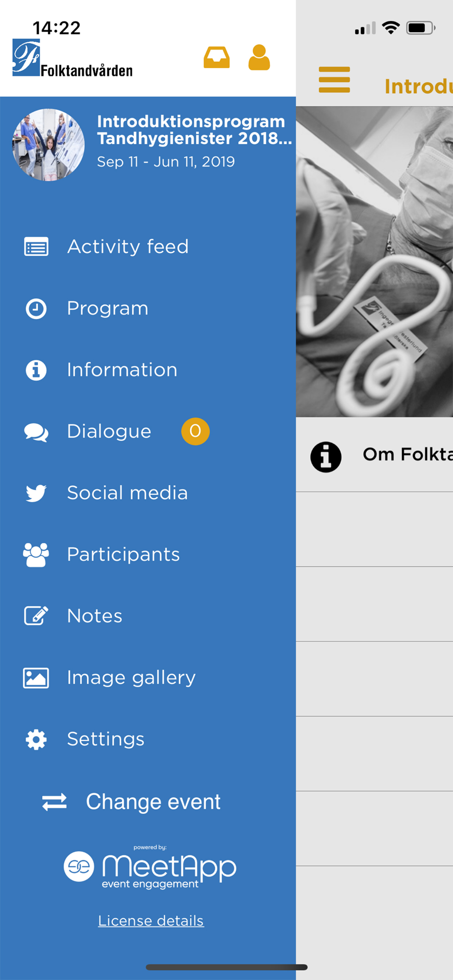
Task: Open the License details link
Action: pyautogui.click(x=151, y=921)
